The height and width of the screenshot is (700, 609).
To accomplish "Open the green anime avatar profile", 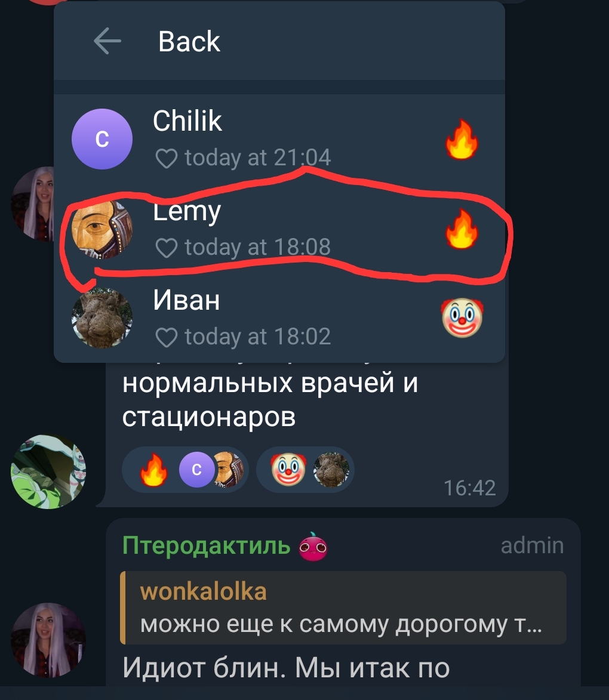I will pyautogui.click(x=48, y=471).
